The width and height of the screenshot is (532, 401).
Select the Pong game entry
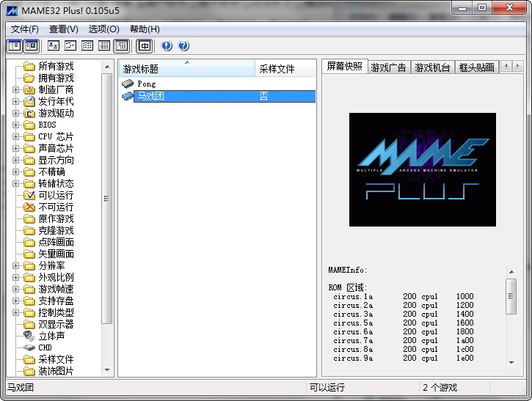(x=147, y=84)
